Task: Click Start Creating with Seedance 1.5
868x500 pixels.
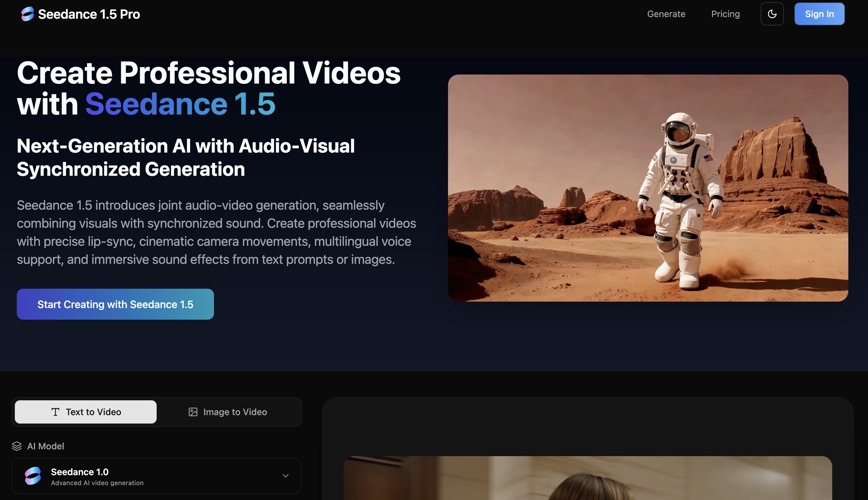Action: tap(115, 304)
